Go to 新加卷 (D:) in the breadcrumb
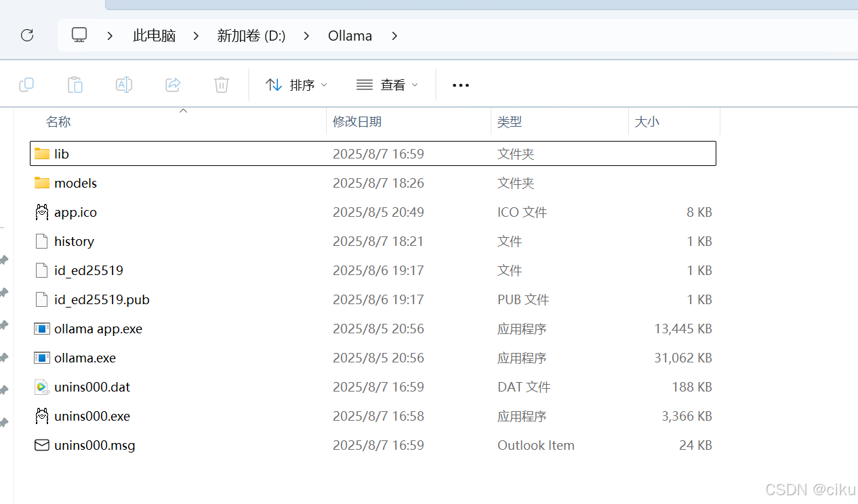This screenshot has width=858, height=504. click(x=251, y=35)
